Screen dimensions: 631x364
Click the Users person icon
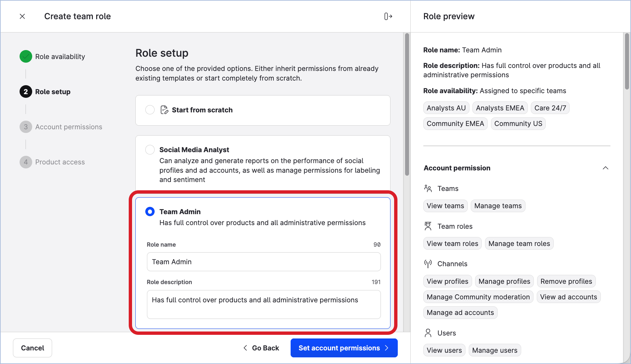click(428, 333)
